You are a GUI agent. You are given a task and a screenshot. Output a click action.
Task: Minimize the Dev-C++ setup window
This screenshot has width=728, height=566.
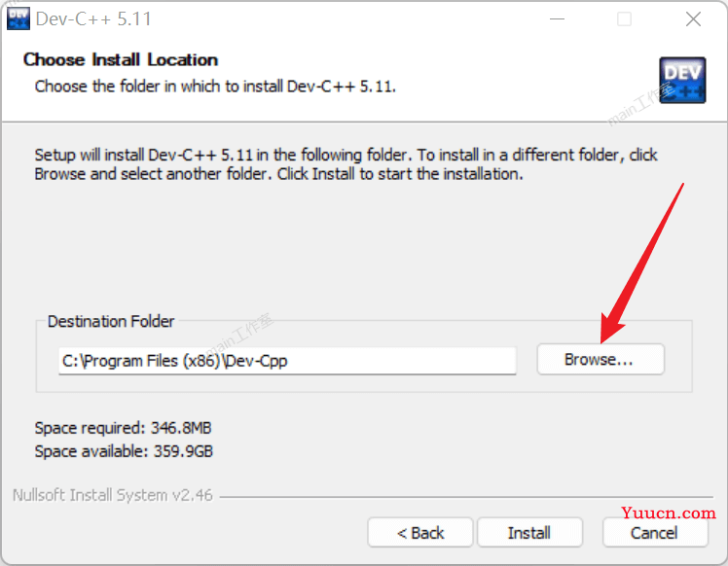coord(557,19)
